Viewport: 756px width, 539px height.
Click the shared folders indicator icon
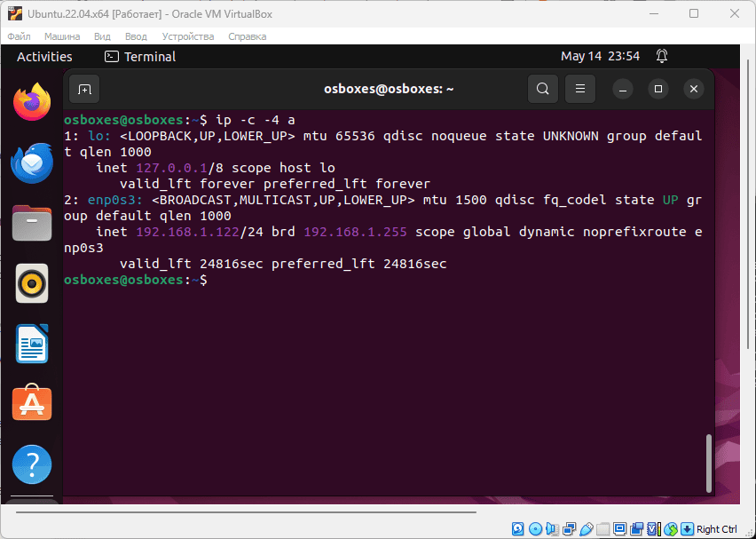click(602, 529)
